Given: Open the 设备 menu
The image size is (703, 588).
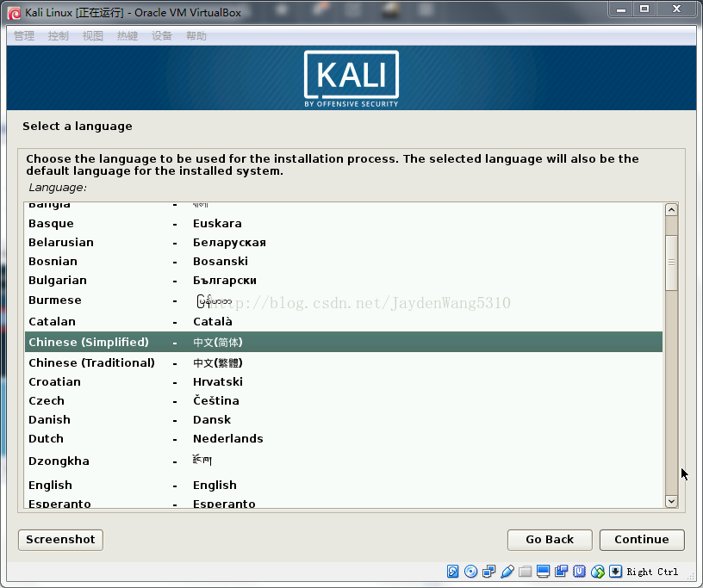Looking at the screenshot, I should [162, 36].
